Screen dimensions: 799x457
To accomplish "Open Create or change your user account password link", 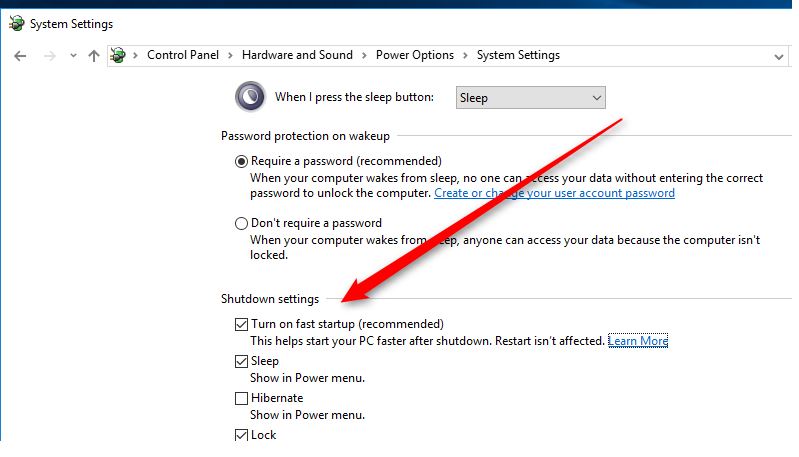I will 554,193.
